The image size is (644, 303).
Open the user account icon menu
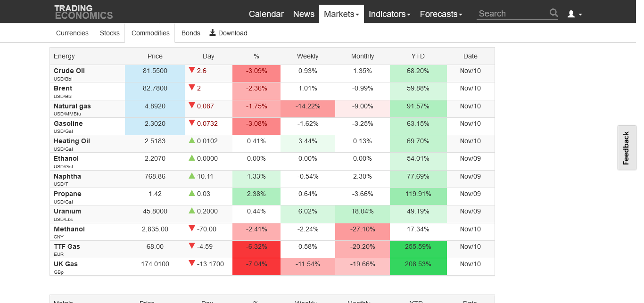(x=574, y=14)
